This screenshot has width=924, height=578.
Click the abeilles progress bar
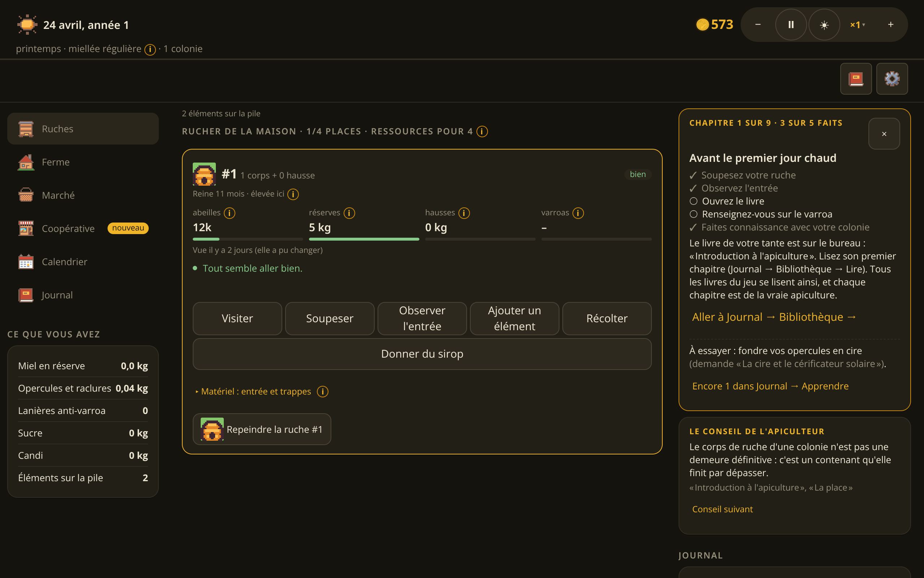tap(248, 239)
